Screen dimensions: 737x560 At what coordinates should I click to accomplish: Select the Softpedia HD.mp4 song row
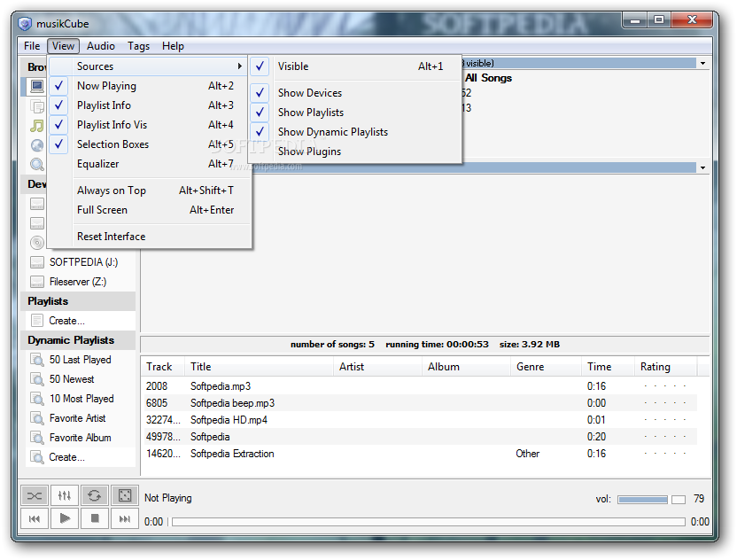(x=418, y=420)
